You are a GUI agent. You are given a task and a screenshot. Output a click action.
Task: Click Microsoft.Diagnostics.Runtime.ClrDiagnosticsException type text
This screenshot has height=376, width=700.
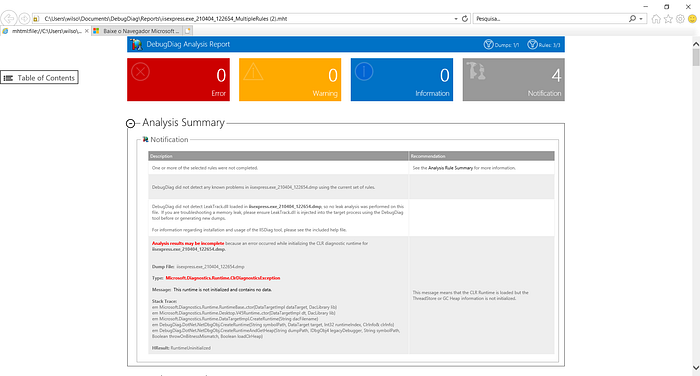[x=223, y=278]
